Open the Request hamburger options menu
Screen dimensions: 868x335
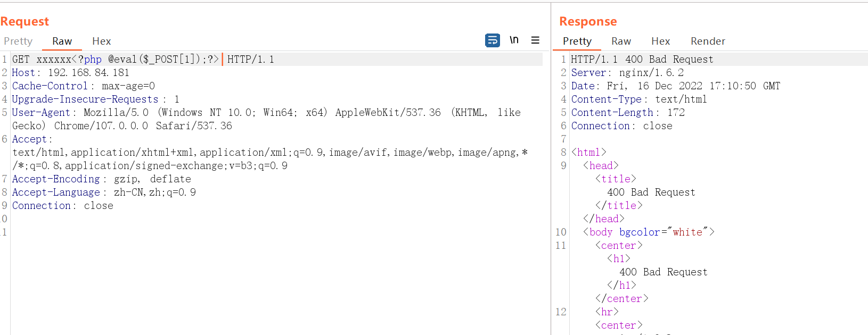pos(535,40)
